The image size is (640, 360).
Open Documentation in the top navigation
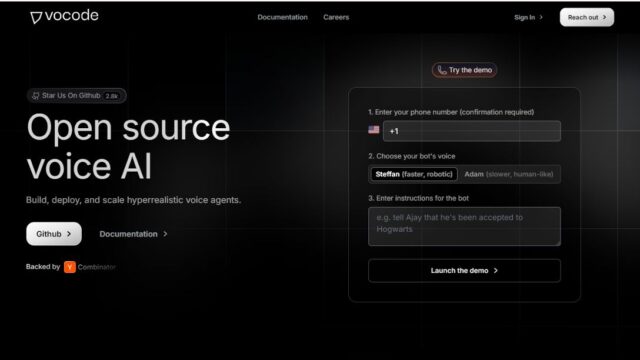[x=282, y=17]
